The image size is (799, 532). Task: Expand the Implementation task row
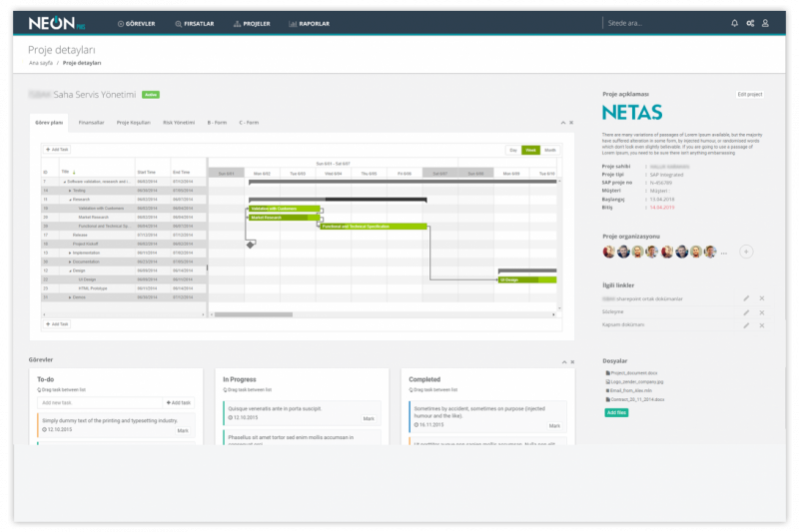70,253
